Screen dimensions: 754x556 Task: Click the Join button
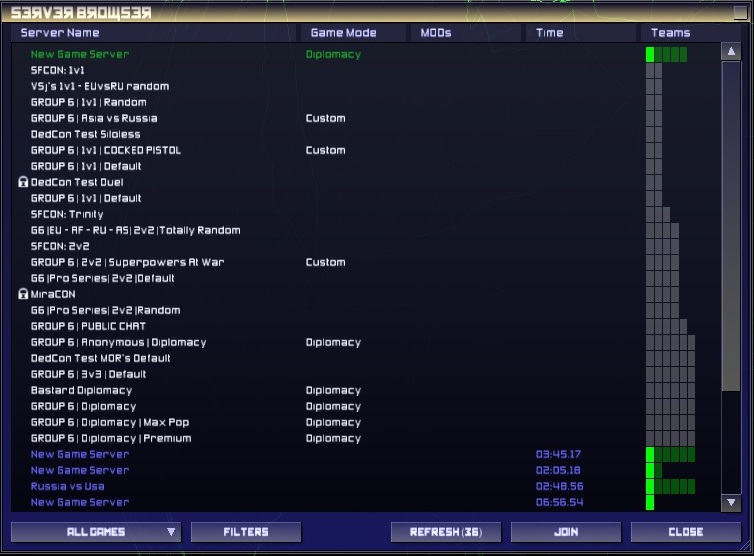coord(566,532)
